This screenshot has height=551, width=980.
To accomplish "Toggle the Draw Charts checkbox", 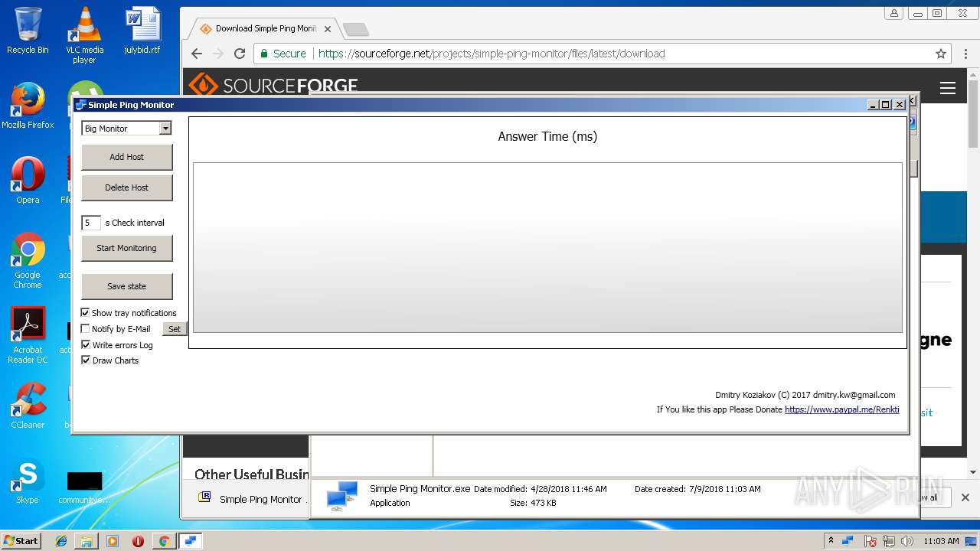I will tap(86, 360).
